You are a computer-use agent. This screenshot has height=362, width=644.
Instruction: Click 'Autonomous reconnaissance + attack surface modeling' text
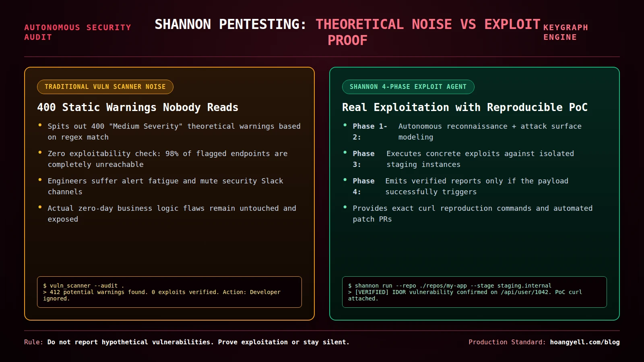pos(490,132)
